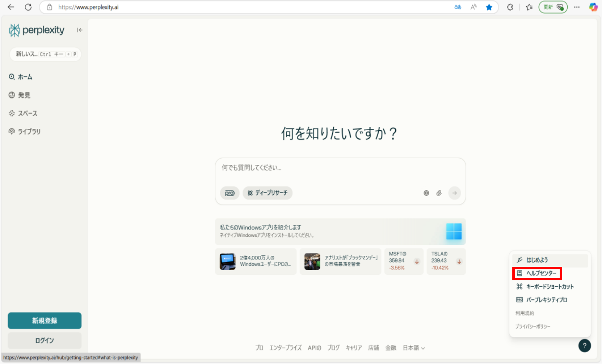Click the Perplexity logo
Screen dimensions: 602x364
tap(37, 30)
